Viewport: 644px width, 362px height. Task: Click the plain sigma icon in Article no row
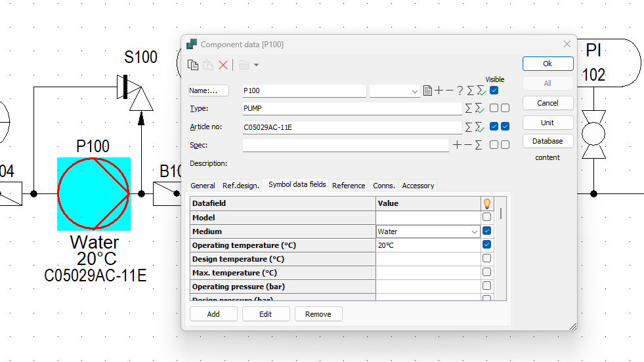tap(468, 127)
